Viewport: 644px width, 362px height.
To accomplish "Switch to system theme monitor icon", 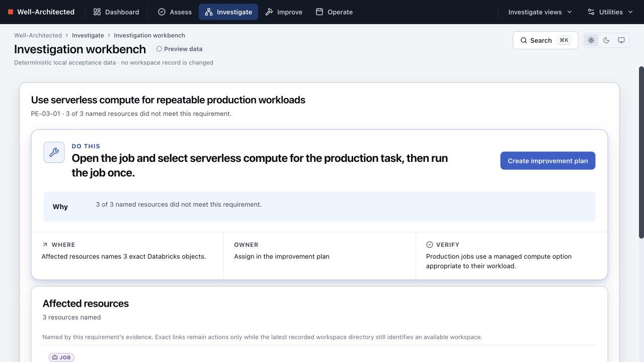I will pos(621,40).
